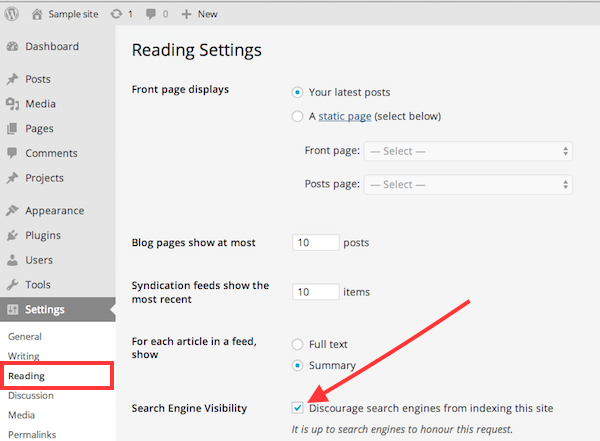The width and height of the screenshot is (600, 441).
Task: Click the plus New content icon
Action: coord(187,14)
